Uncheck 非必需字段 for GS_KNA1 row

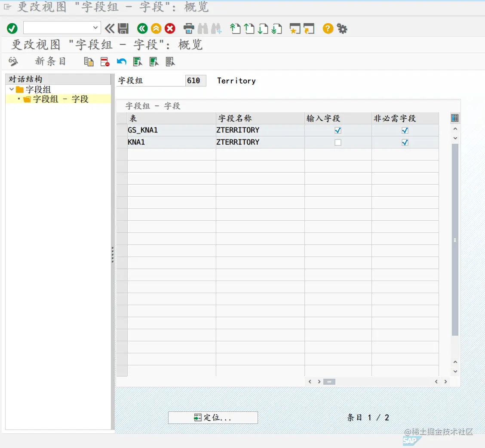click(405, 130)
